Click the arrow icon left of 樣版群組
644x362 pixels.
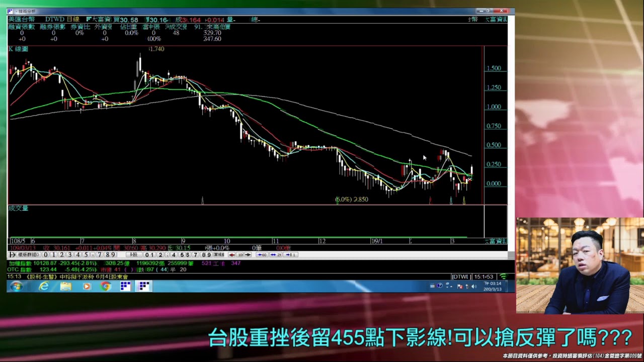click(x=13, y=255)
